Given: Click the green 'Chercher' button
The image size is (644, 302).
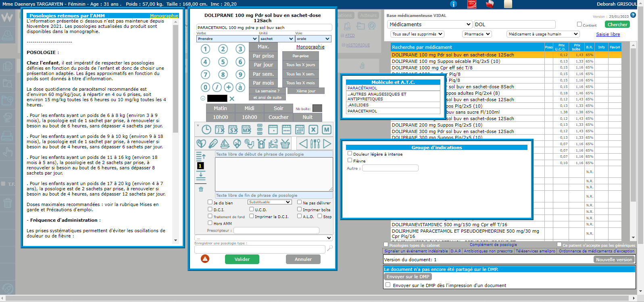Looking at the screenshot, I should (617, 24).
